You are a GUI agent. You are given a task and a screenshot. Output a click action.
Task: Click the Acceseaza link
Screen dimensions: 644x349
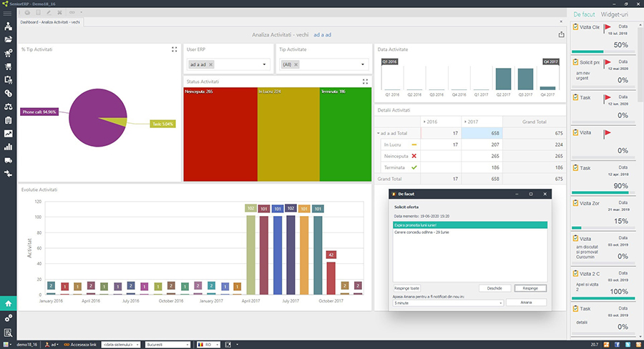coord(80,345)
